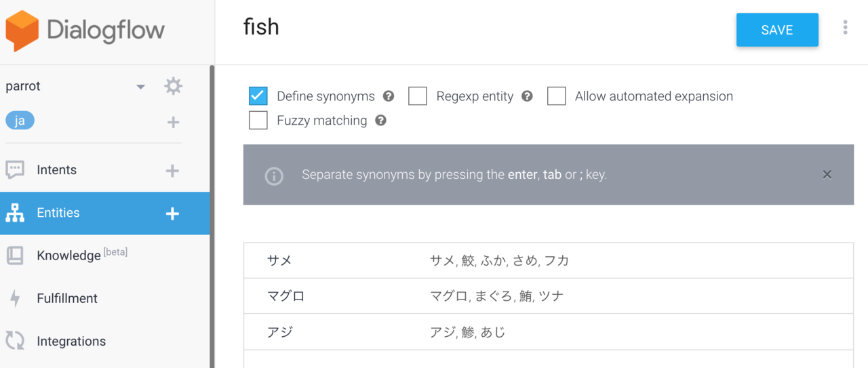
Task: Enable Allow automated expansion checkbox
Action: 557,96
